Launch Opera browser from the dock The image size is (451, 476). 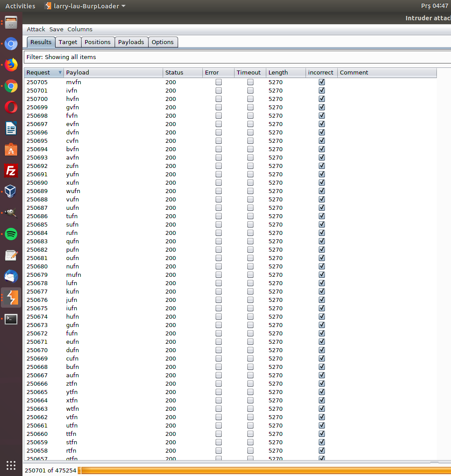tap(11, 107)
